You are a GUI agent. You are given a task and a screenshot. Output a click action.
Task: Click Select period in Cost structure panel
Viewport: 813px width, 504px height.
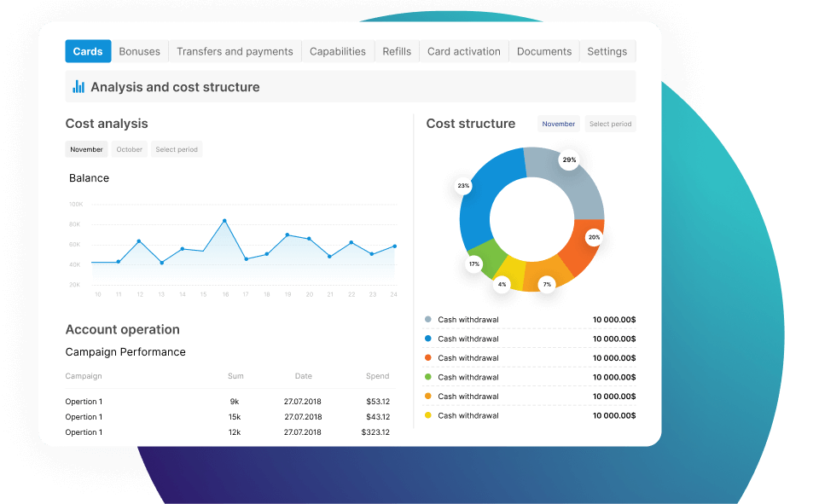click(x=610, y=124)
